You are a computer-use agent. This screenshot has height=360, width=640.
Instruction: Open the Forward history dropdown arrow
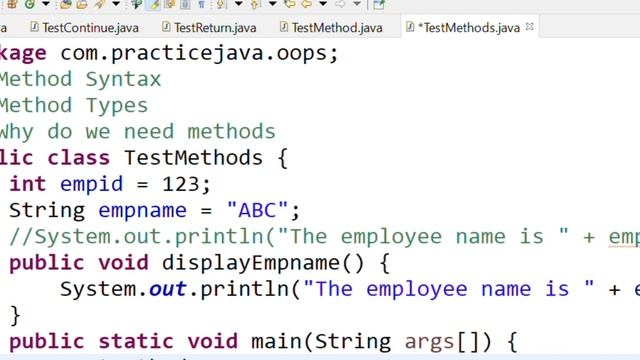tap(357, 4)
